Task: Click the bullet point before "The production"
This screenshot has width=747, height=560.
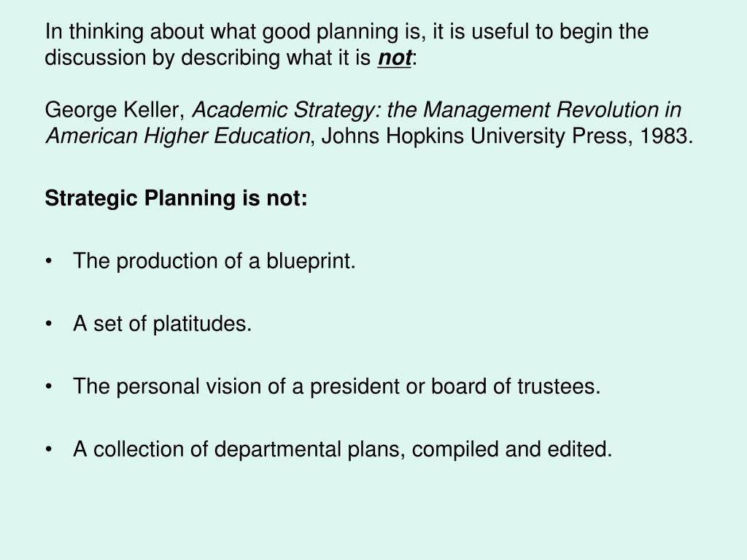Action: pos(49,262)
